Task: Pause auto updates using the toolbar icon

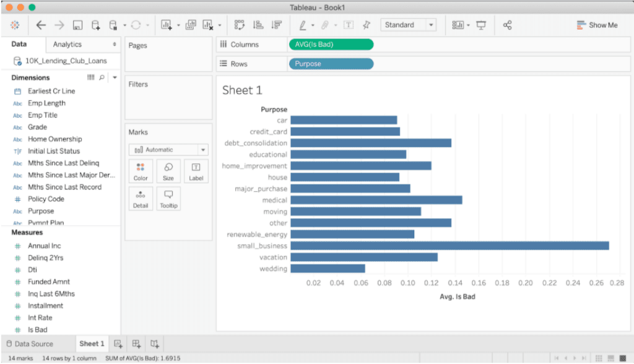Action: pos(113,25)
